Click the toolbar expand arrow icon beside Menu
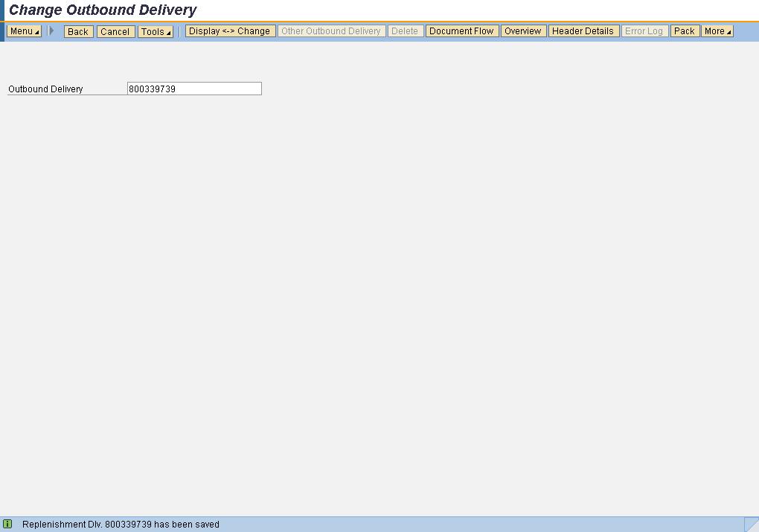 (51, 31)
